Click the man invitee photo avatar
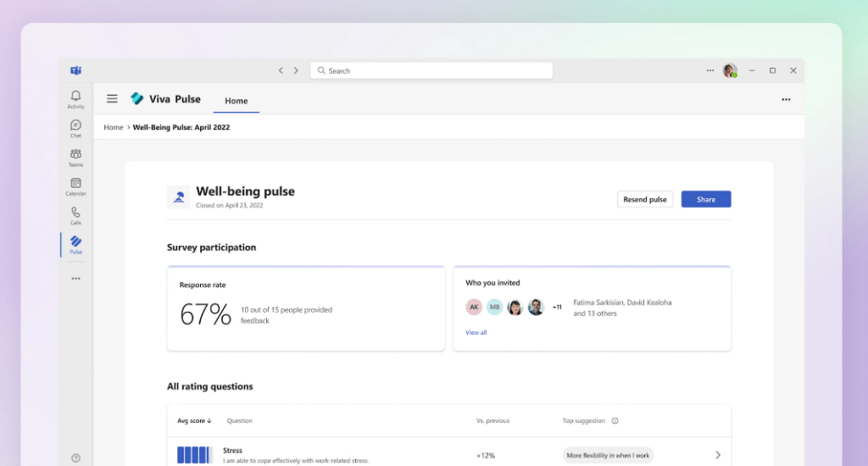The width and height of the screenshot is (868, 466). pyautogui.click(x=536, y=307)
